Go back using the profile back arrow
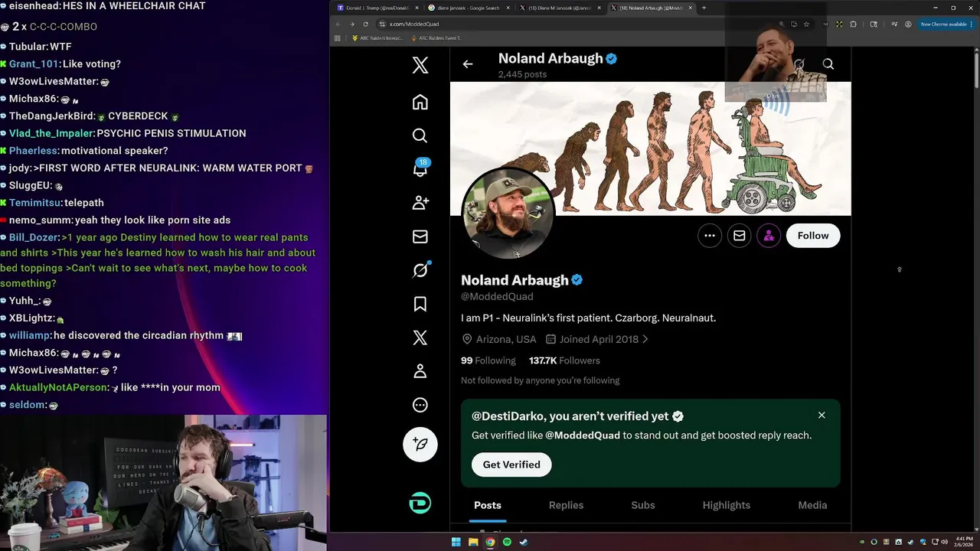 coord(468,64)
